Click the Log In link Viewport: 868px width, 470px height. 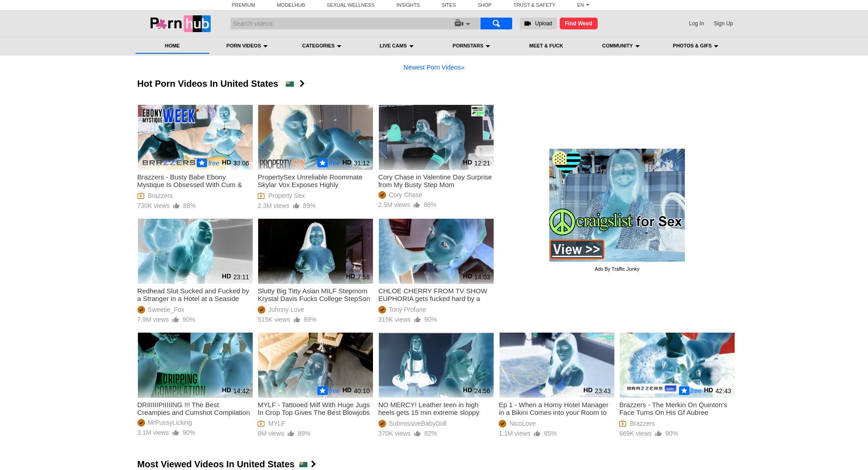tap(696, 23)
